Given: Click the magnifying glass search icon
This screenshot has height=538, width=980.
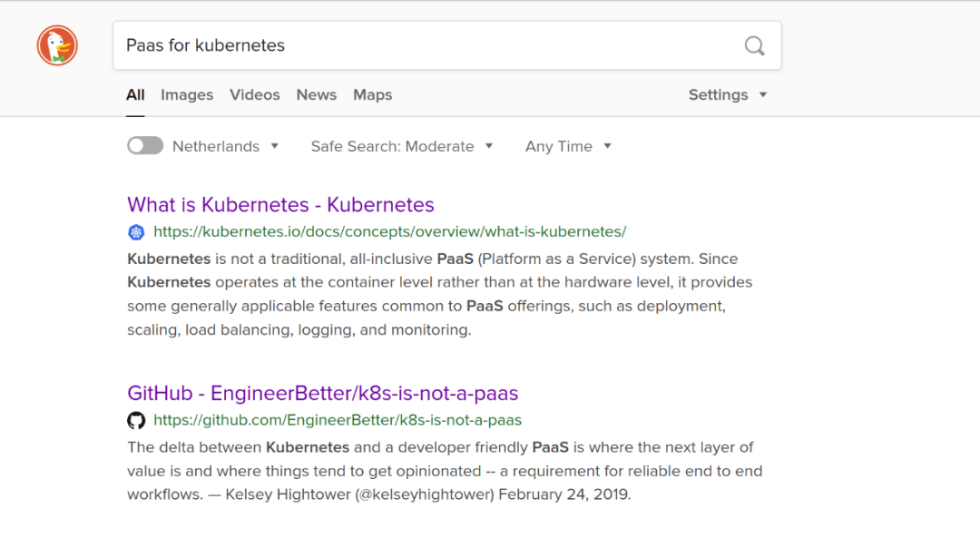Looking at the screenshot, I should tap(754, 45).
